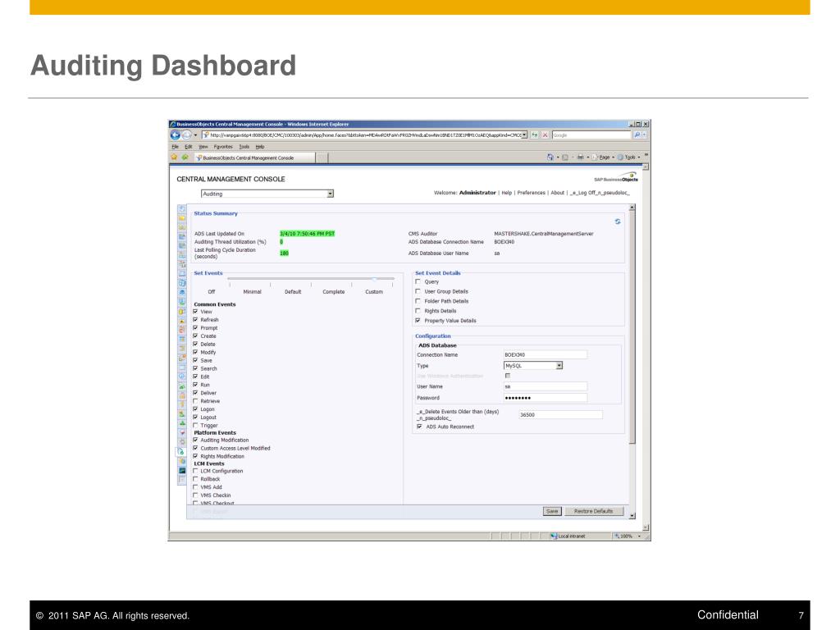Image resolution: width=840 pixels, height=630 pixels.
Task: Uncheck the View common event checkbox
Action: pos(195,311)
